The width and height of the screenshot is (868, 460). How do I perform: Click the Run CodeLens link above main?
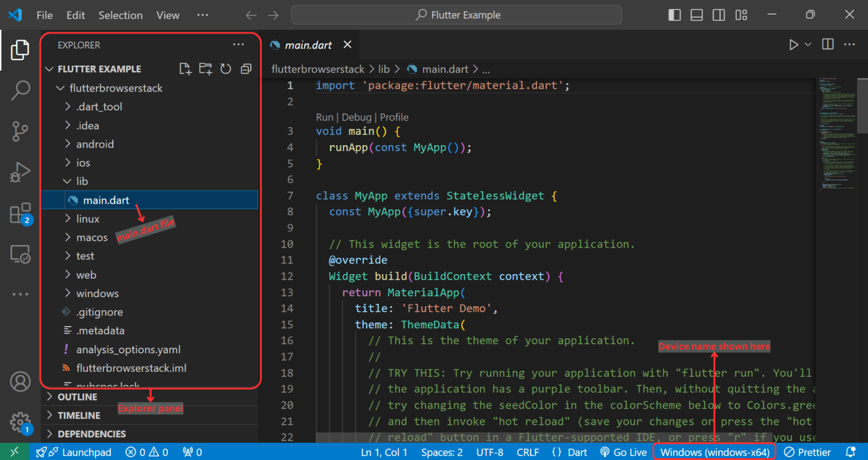pos(324,117)
